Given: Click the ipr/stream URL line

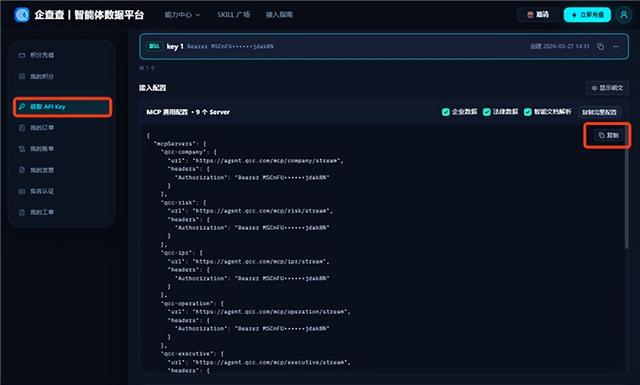Looking at the screenshot, I should pyautogui.click(x=249, y=261).
